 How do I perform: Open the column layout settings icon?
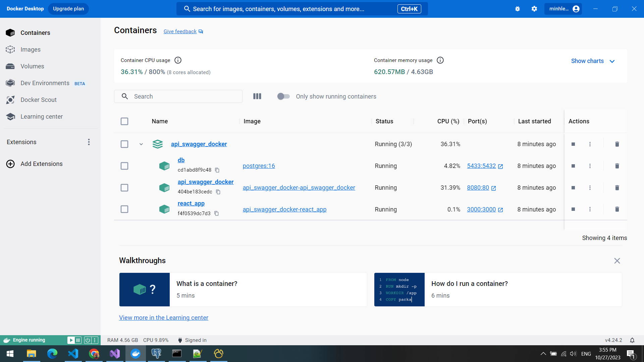click(257, 97)
